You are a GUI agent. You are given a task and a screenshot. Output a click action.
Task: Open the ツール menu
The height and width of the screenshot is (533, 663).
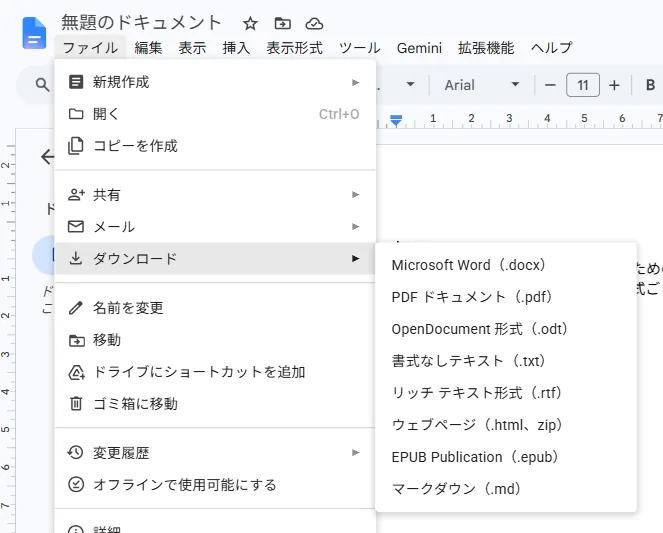(359, 48)
